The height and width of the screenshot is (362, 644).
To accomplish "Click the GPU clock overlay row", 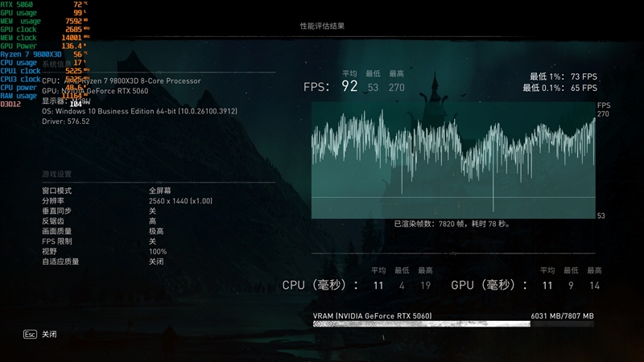I will (45, 30).
